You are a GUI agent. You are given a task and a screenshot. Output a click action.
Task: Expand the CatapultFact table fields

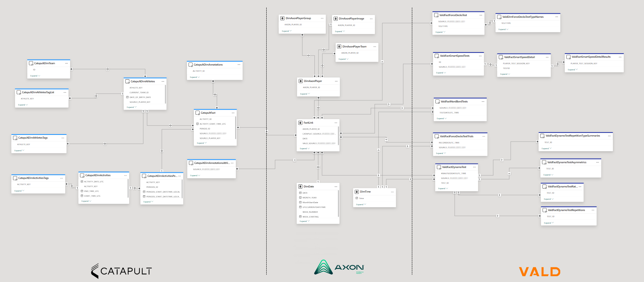pyautogui.click(x=202, y=143)
